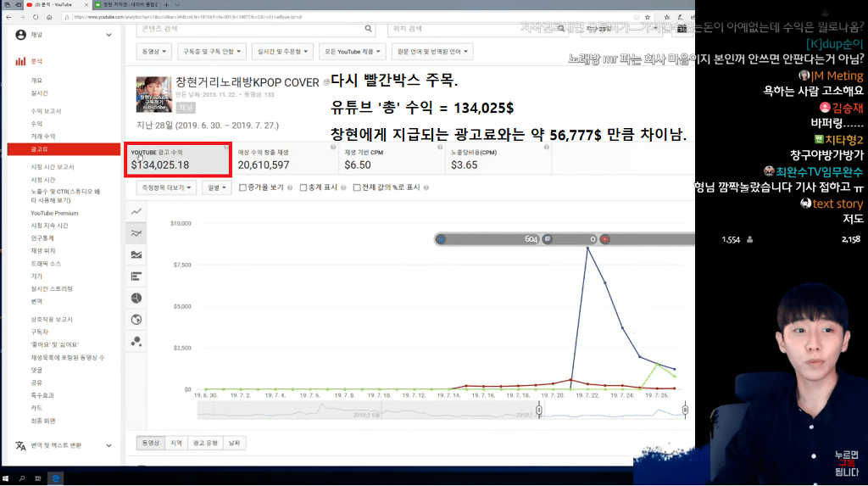Open the 일별 granularity dropdown
Image resolution: width=868 pixels, height=486 pixels.
(216, 187)
